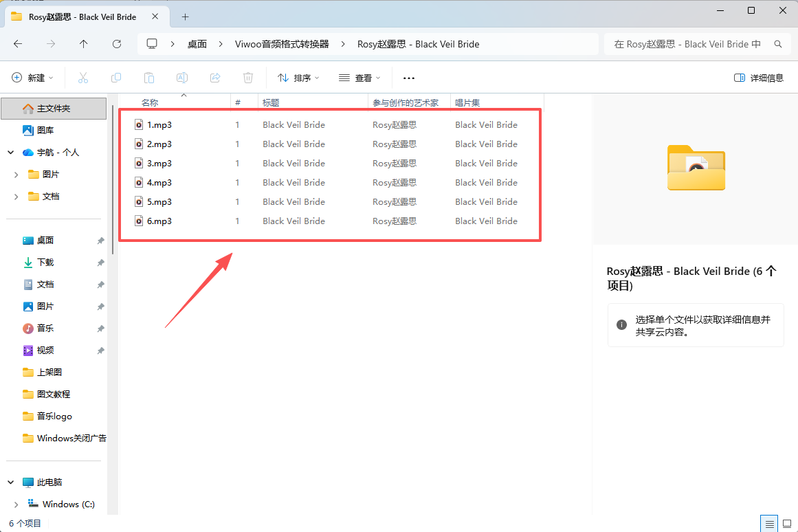
Task: Refresh the current folder view
Action: coord(117,44)
